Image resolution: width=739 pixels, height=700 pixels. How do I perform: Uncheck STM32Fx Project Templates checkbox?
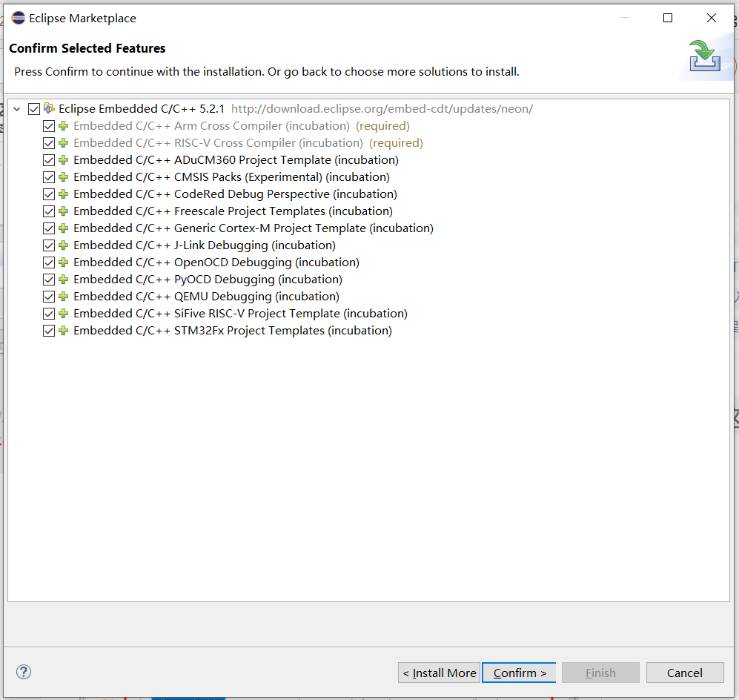pos(48,331)
